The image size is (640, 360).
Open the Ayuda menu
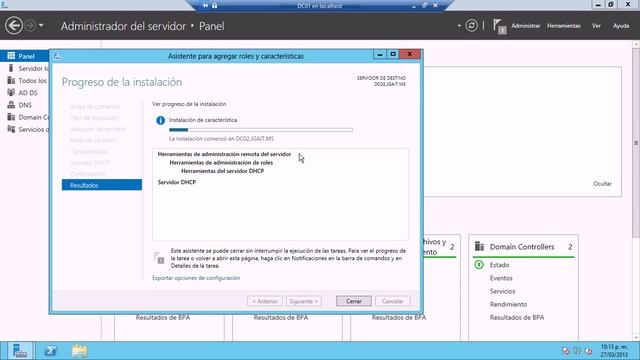click(621, 26)
